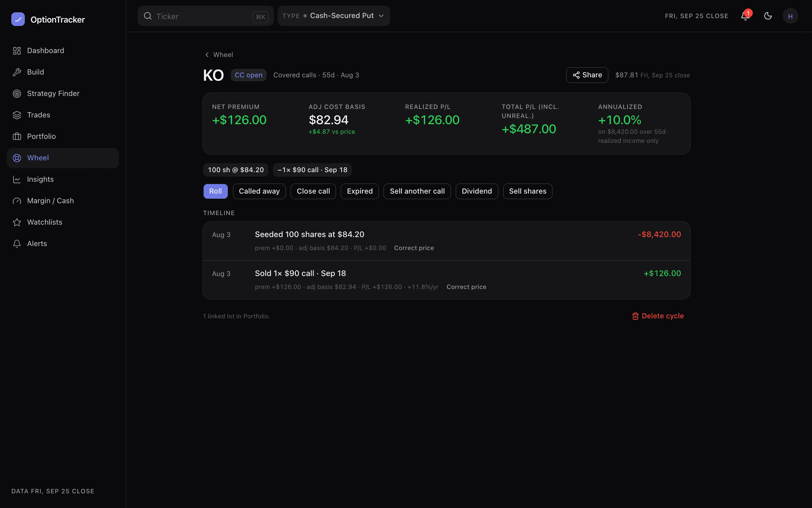The width and height of the screenshot is (812, 508).
Task: Click the −1× $90 call · Sep 18 chip
Action: (312, 170)
